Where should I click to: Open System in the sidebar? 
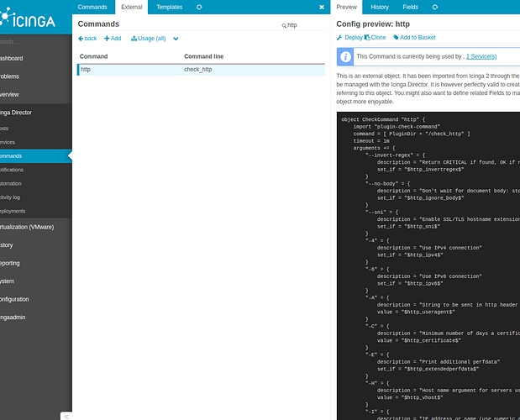tap(36, 281)
